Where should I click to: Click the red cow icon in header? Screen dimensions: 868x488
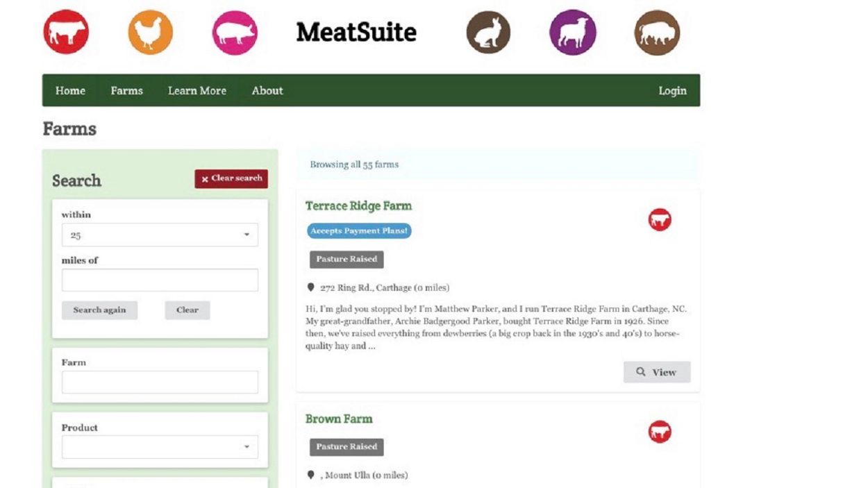[66, 32]
